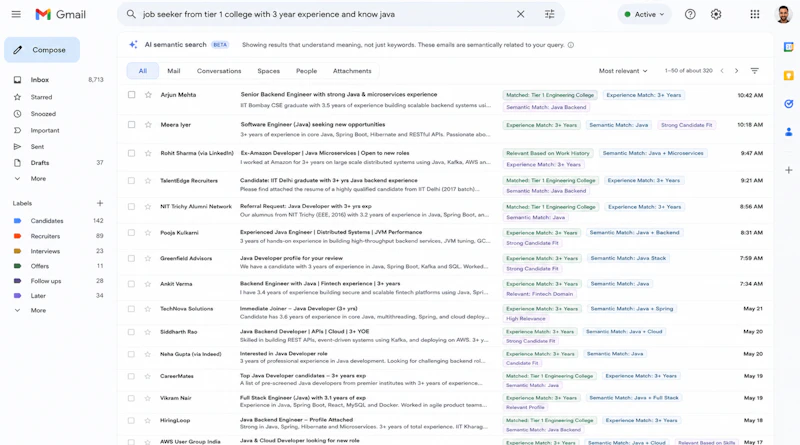The width and height of the screenshot is (800, 445).
Task: Open the Active status dropdown
Action: point(644,14)
